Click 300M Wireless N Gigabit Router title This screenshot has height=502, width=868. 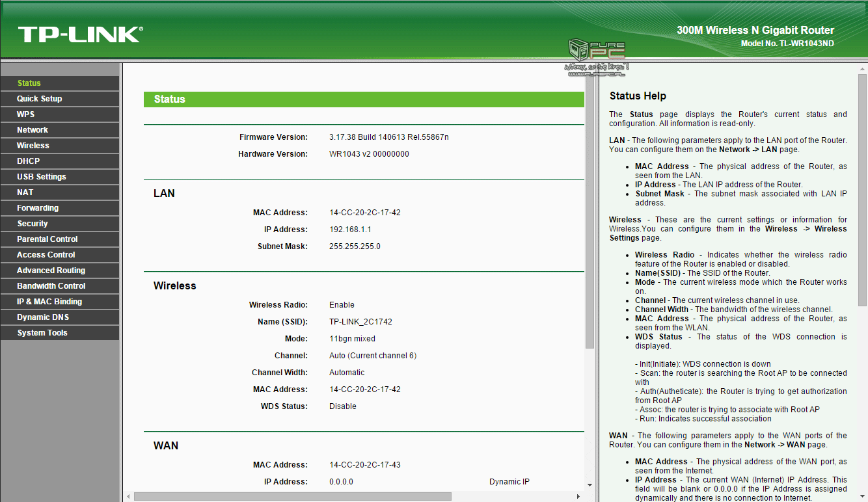coord(755,30)
